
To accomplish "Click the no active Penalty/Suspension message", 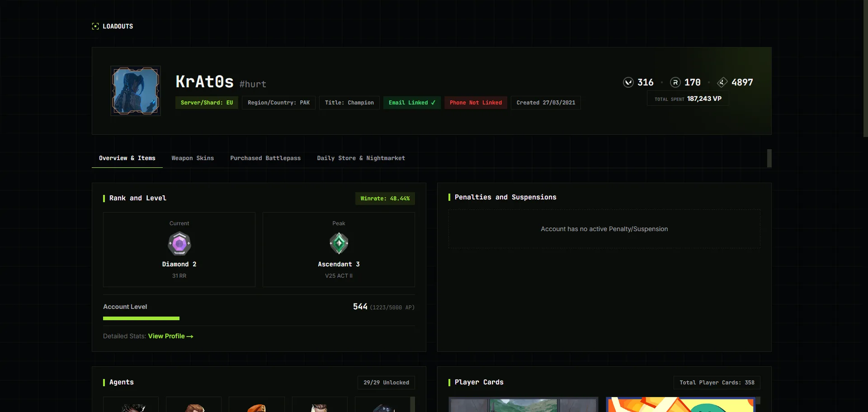I will tap(604, 229).
